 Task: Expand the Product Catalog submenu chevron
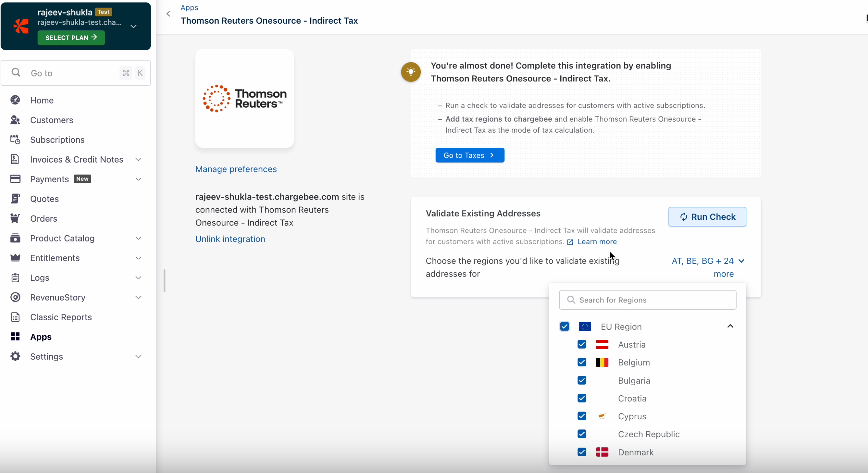(x=138, y=238)
